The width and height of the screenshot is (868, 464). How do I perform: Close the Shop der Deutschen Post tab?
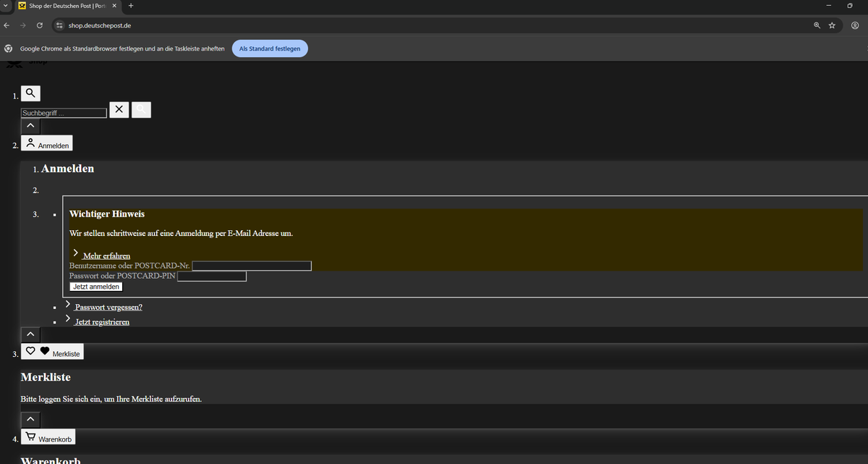[114, 6]
